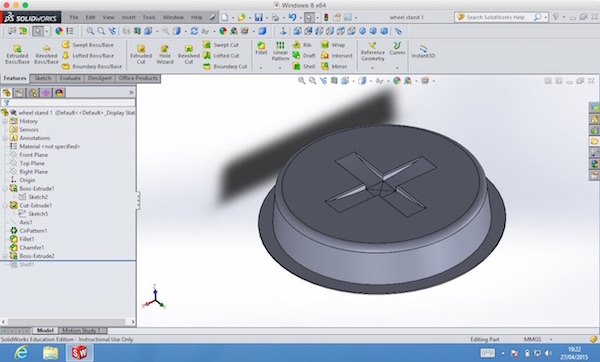Select the Revolved Boss/Base tool
The image size is (600, 362).
46,54
